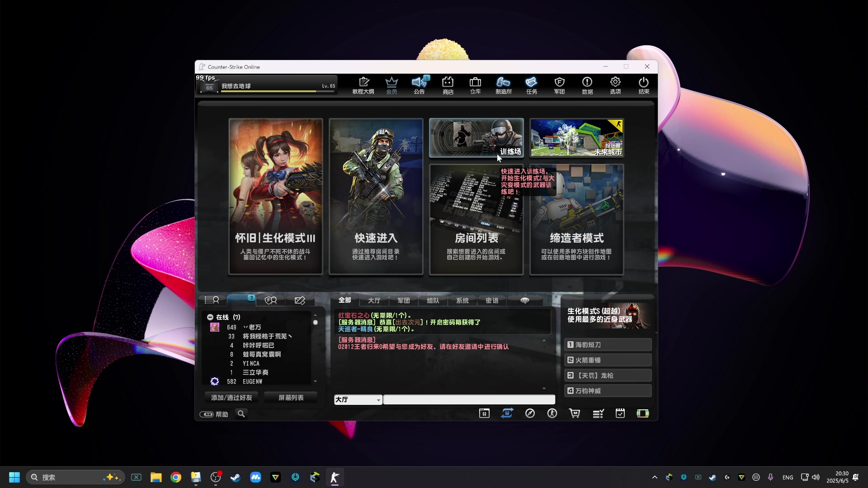
Task: Switch to the 全部 chat tab
Action: pos(345,300)
